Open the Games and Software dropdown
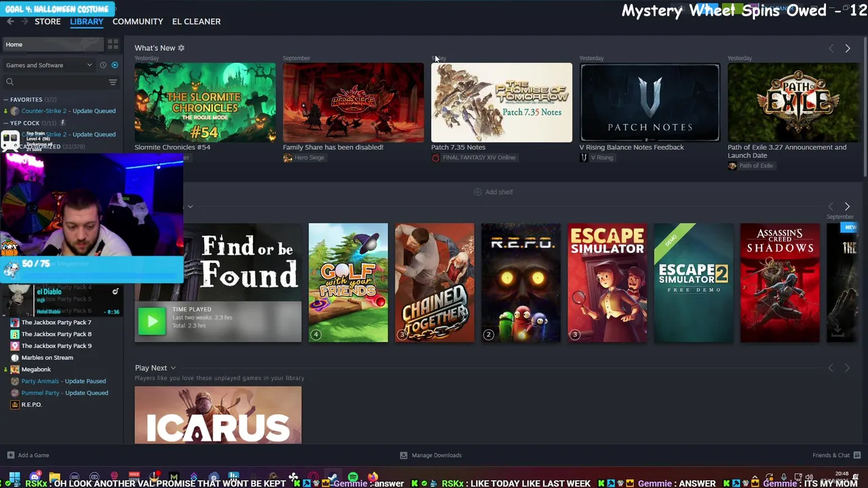This screenshot has width=868, height=488. [49, 65]
